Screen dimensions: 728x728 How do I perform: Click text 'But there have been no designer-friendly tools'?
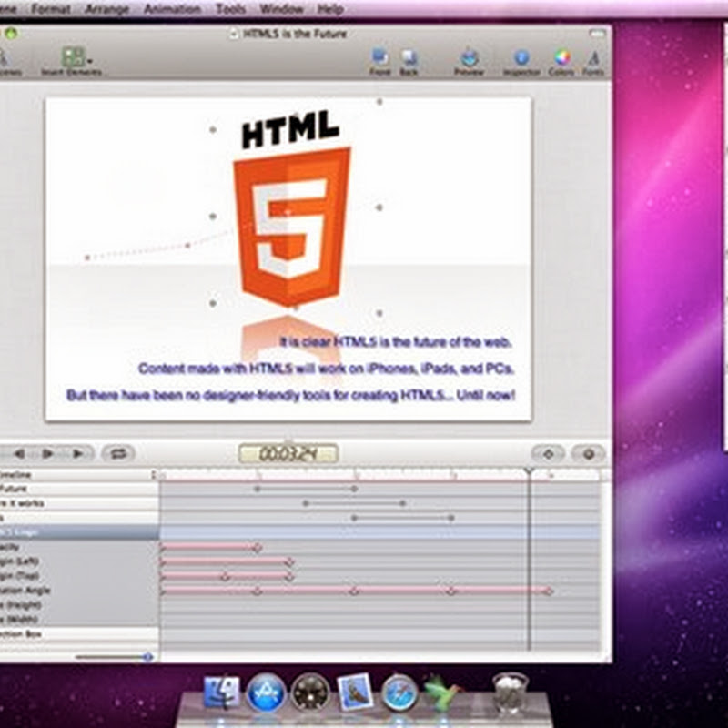click(290, 395)
